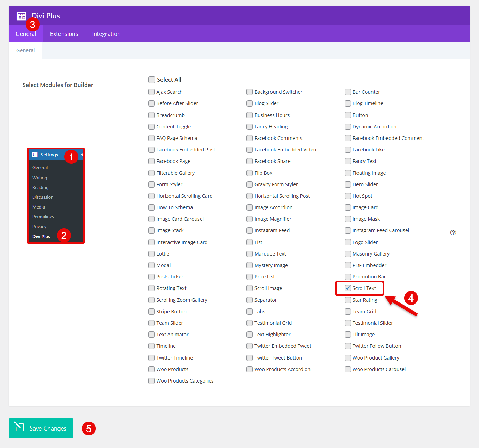479x448 pixels.
Task: Open Privacy settings in sidebar
Action: (39, 226)
